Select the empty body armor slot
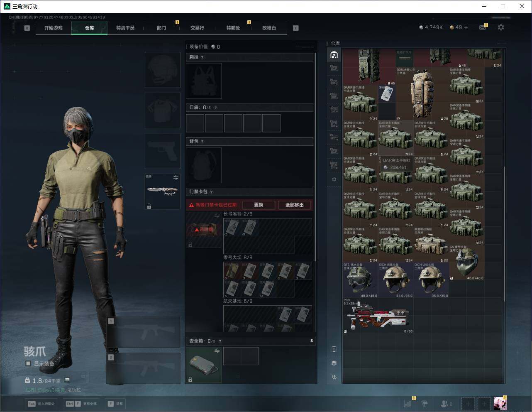 (162, 110)
